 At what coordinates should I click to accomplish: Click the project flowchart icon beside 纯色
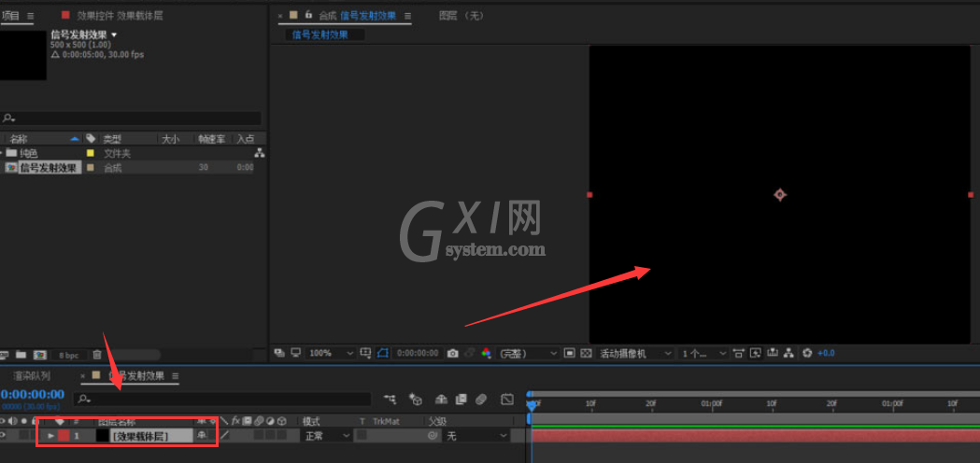point(260,152)
